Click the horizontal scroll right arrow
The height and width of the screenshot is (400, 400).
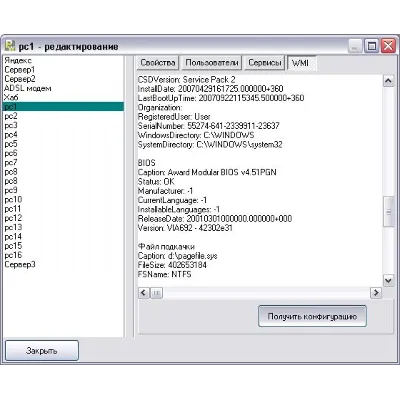pyautogui.click(x=376, y=293)
